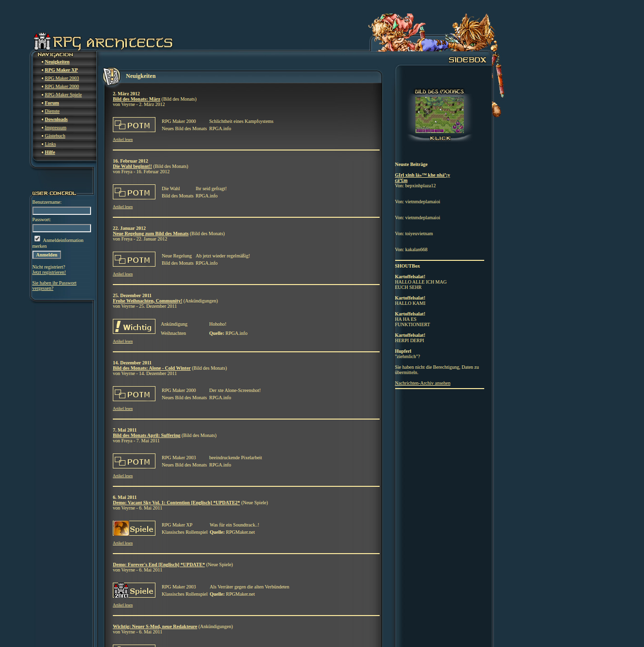Focus the Benutzername input field

(x=61, y=211)
